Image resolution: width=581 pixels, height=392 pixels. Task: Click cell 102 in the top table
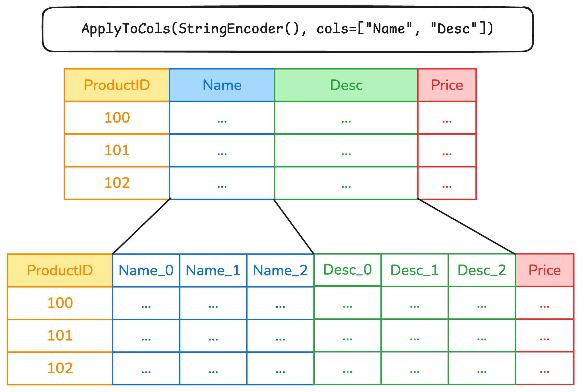pyautogui.click(x=117, y=183)
